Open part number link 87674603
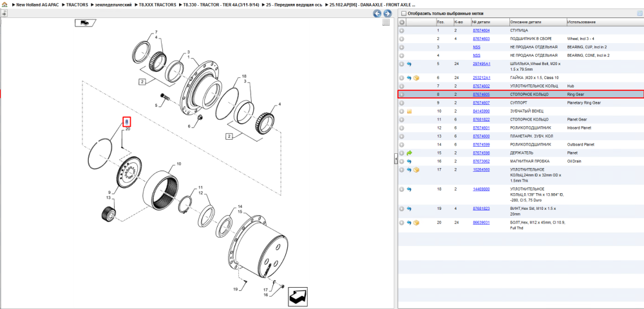Screen dimensions: 644x309 pyautogui.click(x=481, y=39)
